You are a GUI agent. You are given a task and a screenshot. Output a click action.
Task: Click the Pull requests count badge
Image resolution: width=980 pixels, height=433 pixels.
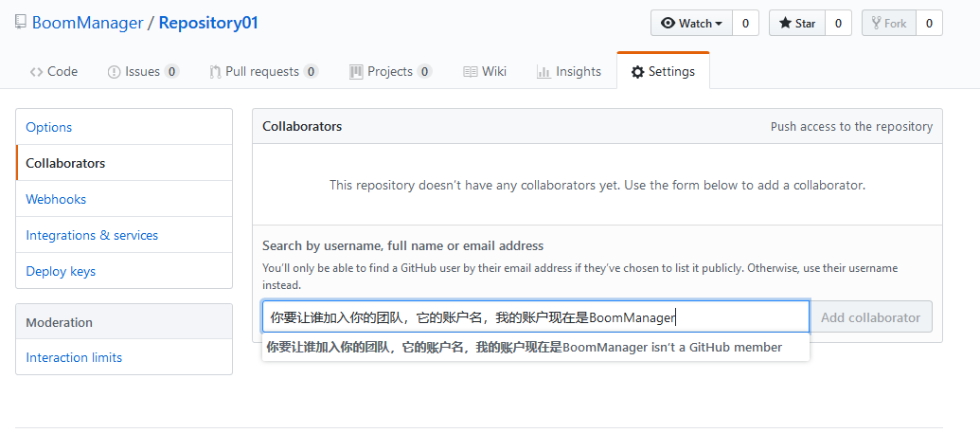(x=311, y=72)
